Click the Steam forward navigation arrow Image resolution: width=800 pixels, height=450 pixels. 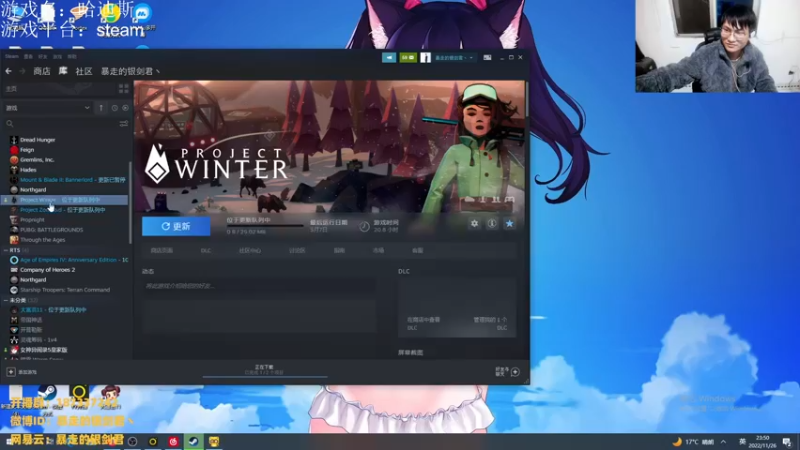click(22, 71)
